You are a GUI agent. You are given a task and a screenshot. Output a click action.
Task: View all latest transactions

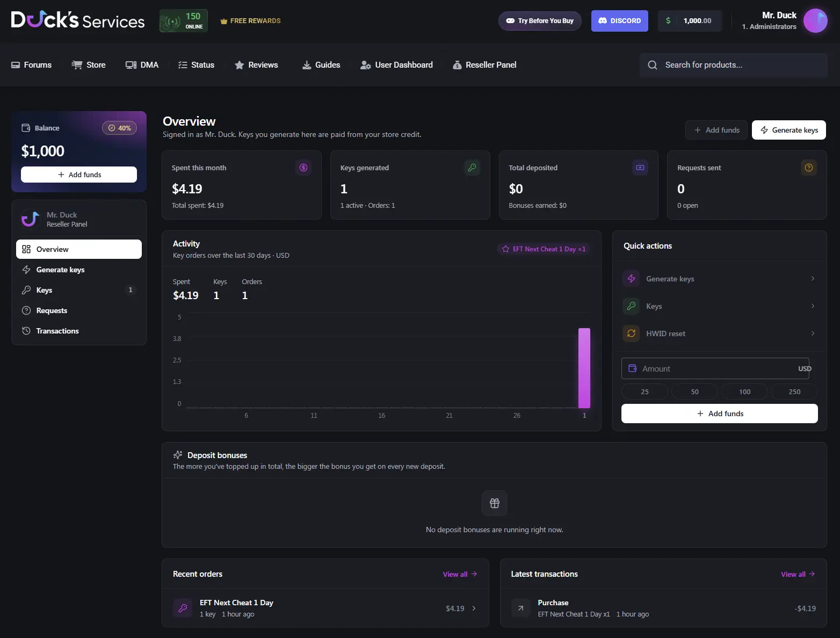point(798,574)
